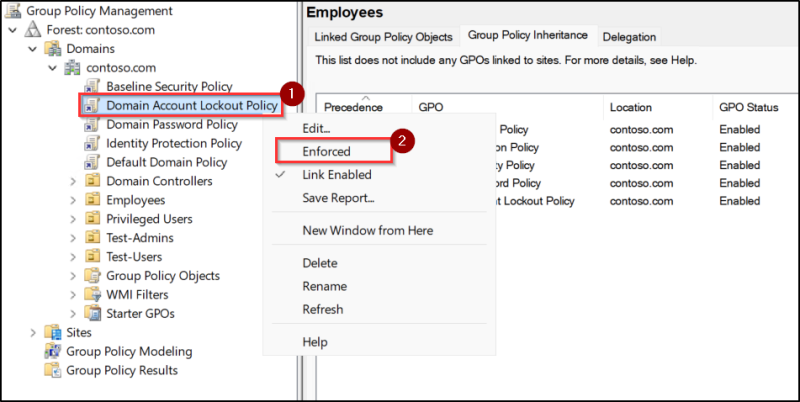Image resolution: width=800 pixels, height=402 pixels.
Task: Select the Baseline Security Policy tree item
Action: pyautogui.click(x=169, y=87)
